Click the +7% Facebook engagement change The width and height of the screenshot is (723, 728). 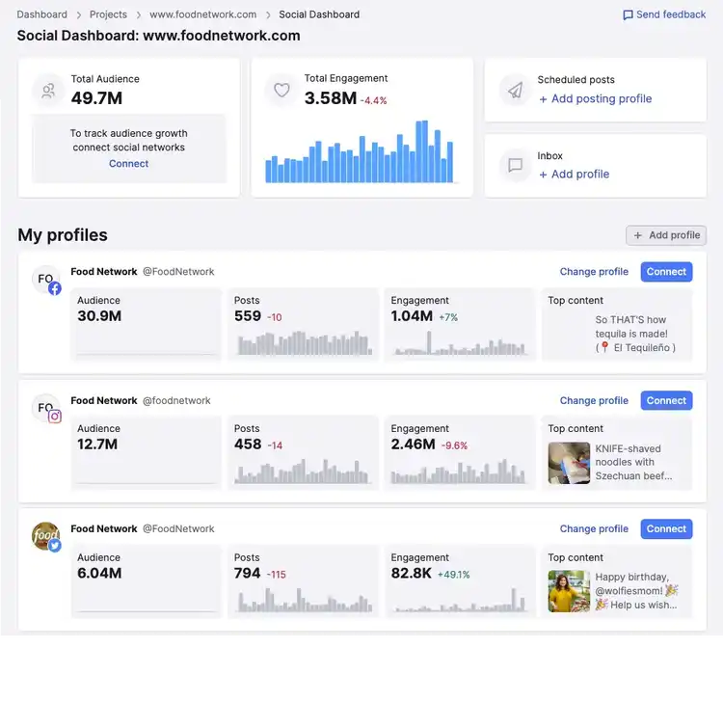pos(448,317)
